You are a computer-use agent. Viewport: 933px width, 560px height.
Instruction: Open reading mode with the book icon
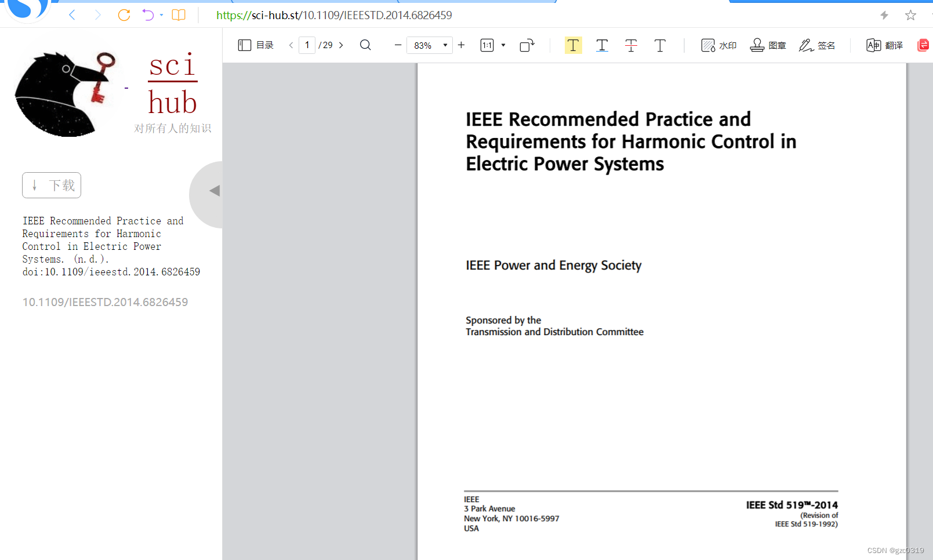[x=179, y=15]
